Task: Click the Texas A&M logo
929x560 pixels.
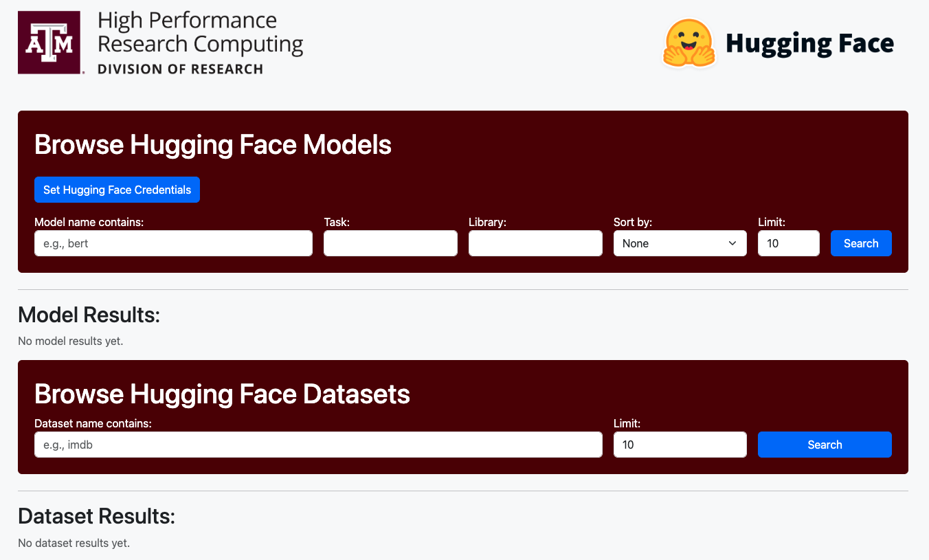Action: coord(51,43)
